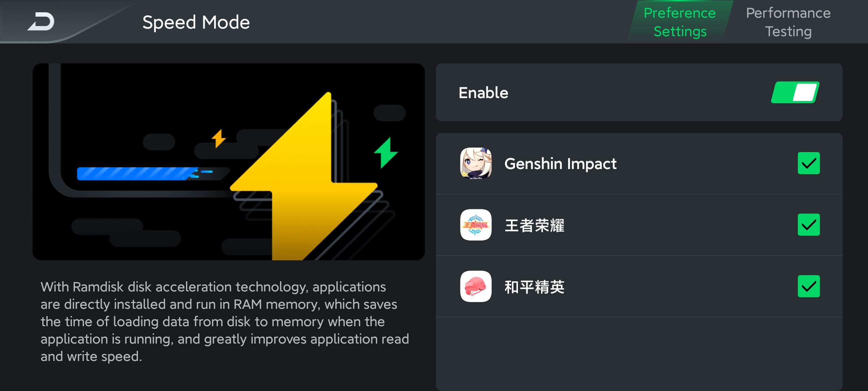Uncheck the Genshin Impact checkbox
Screen dimensions: 868x391
coord(809,163)
